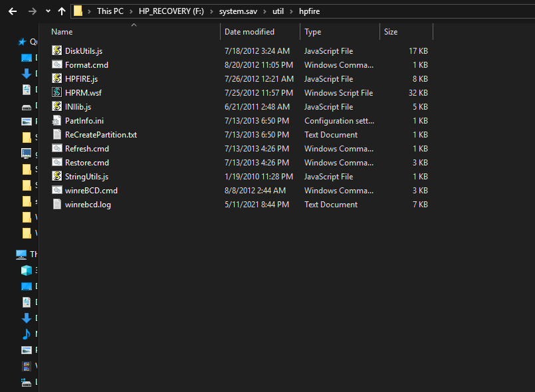Navigate to HP_RECOVERY (F:) breadcrumb
This screenshot has height=392, width=535.
[171, 11]
